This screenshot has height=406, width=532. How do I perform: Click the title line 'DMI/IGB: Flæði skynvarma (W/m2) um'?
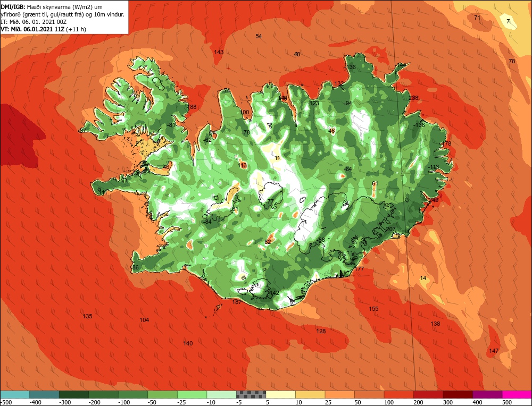pyautogui.click(x=52, y=7)
